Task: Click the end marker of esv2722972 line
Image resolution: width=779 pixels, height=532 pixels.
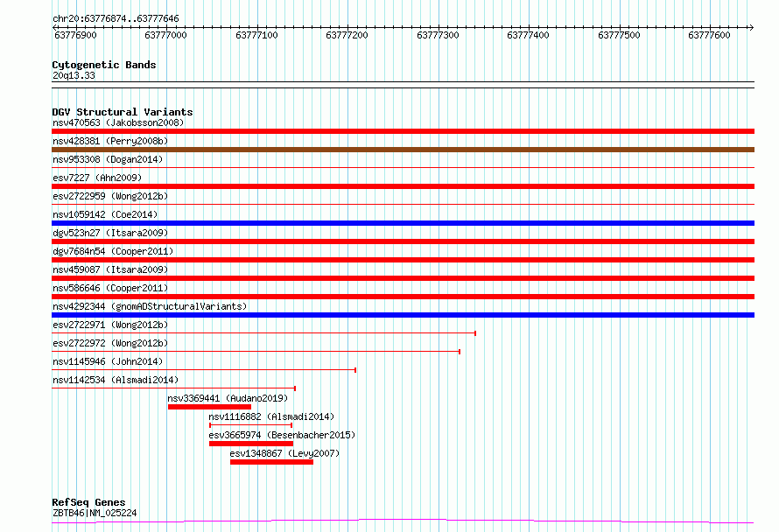Action: (460, 352)
